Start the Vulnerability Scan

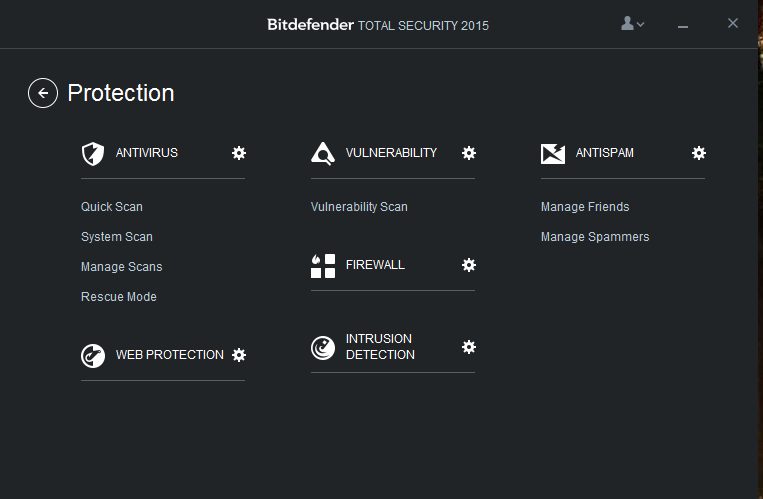359,207
